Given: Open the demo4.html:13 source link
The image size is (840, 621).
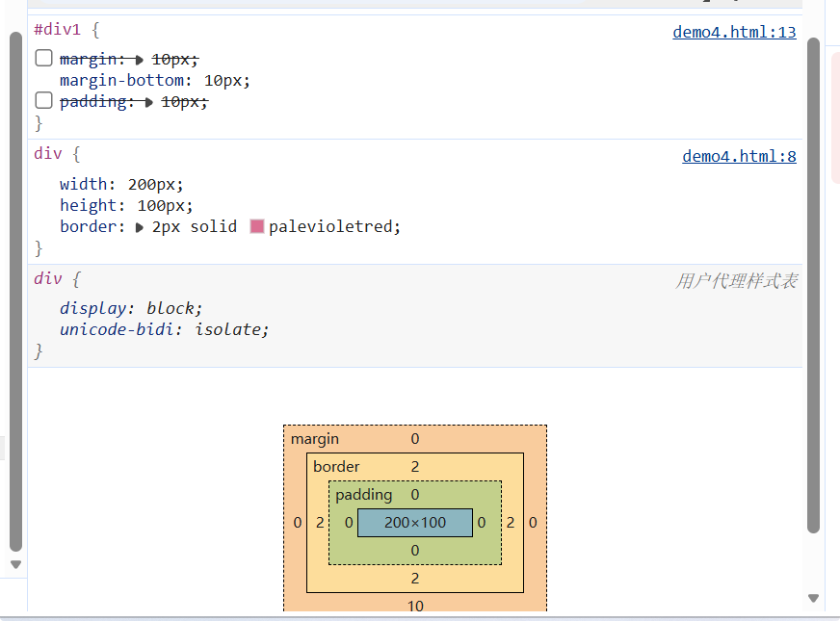Looking at the screenshot, I should (x=734, y=32).
